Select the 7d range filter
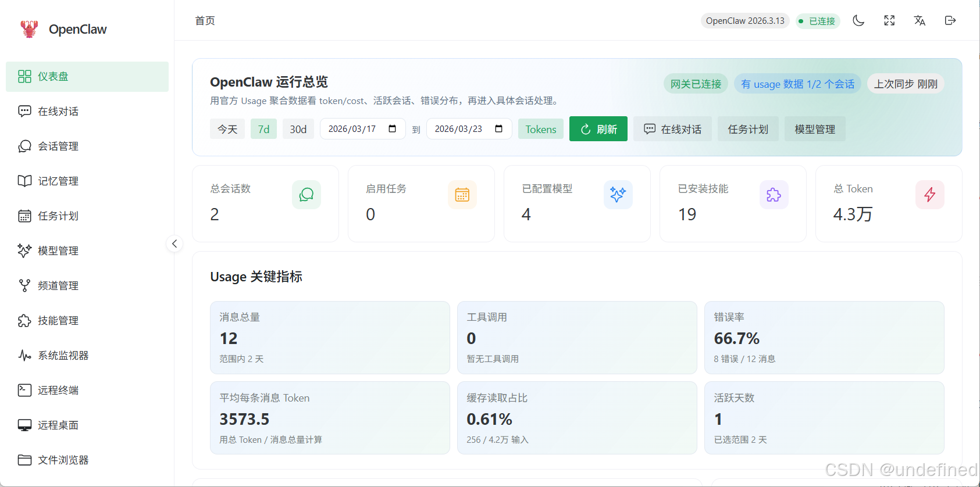 [x=263, y=129]
